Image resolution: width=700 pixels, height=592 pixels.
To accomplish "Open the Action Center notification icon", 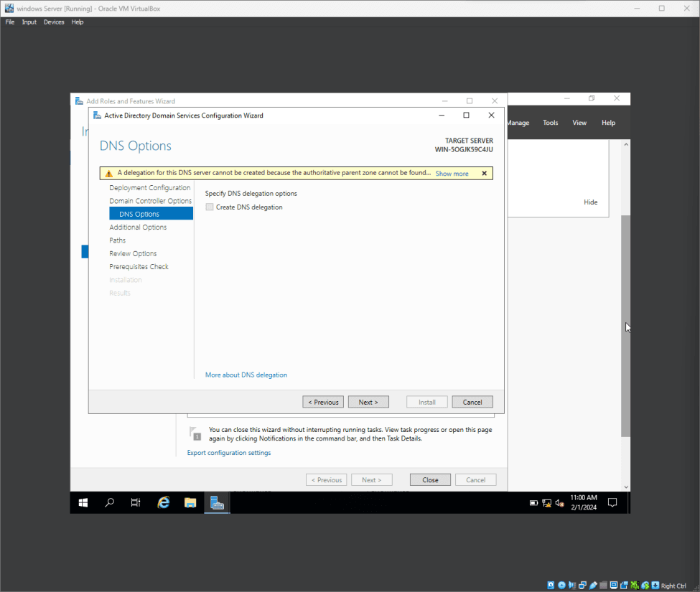I will (x=612, y=503).
